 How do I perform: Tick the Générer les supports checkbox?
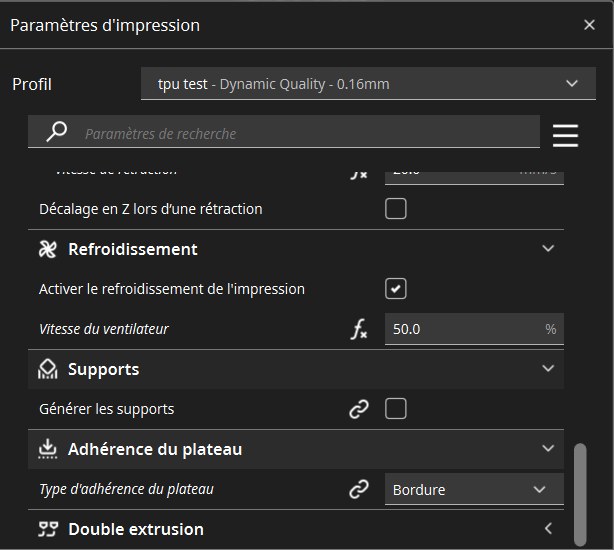tap(396, 409)
